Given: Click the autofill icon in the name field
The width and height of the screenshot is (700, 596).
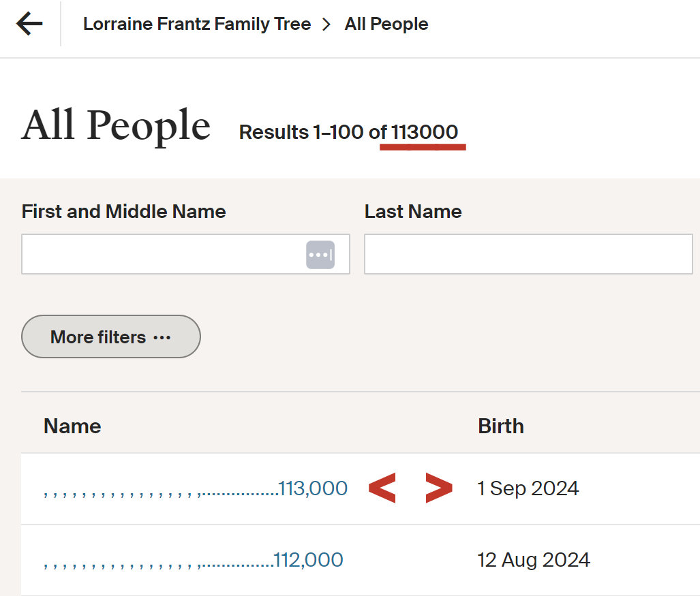Looking at the screenshot, I should point(320,255).
